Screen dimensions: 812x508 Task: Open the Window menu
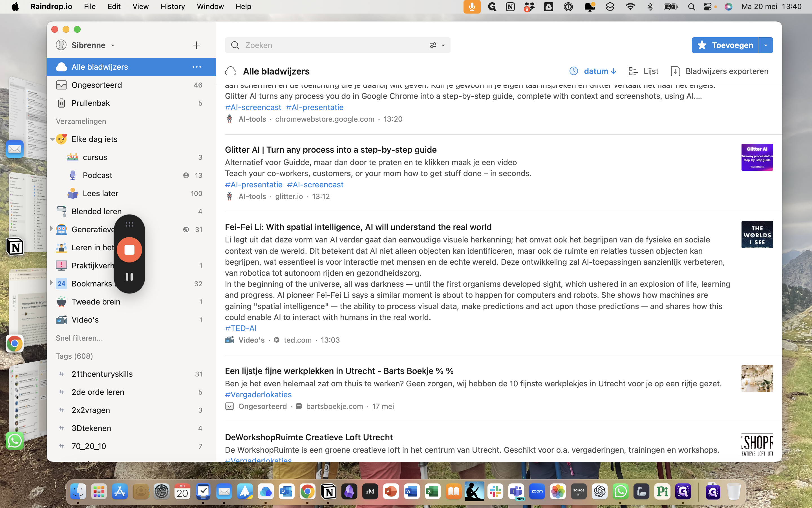point(210,6)
